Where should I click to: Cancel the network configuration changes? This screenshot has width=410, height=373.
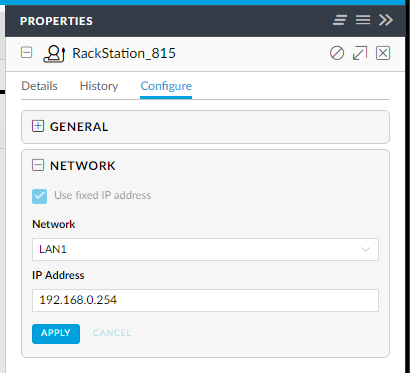pos(112,333)
